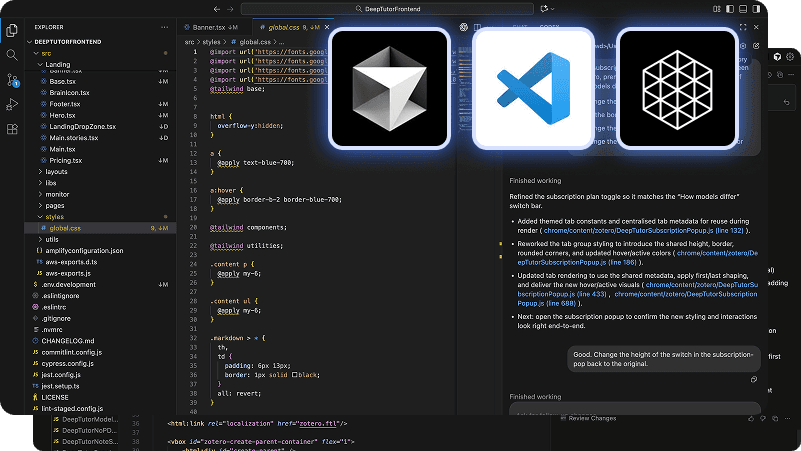Click thumbs up in the back window
This screenshot has width=801, height=451.
750,418
